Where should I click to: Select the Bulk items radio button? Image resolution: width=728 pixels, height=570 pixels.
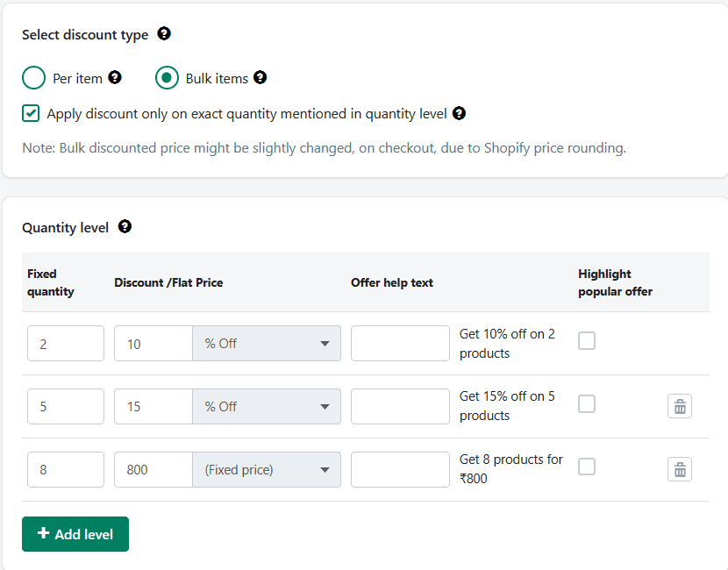tap(167, 78)
